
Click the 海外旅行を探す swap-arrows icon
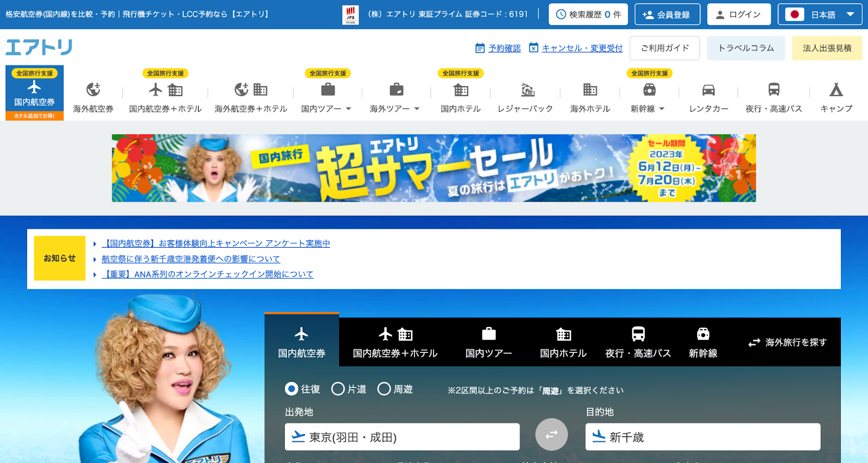coord(754,343)
